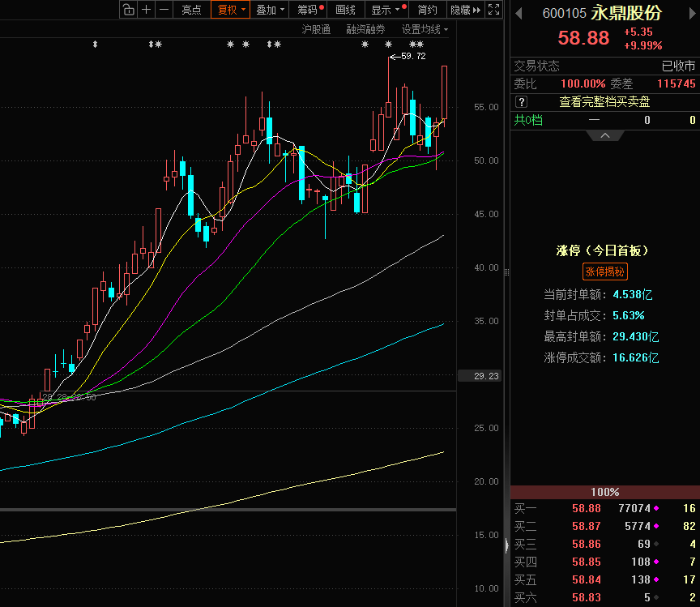Viewport: 700px width, 607px height.
Task: Click the 委比 value 100.00%
Action: 583,84
